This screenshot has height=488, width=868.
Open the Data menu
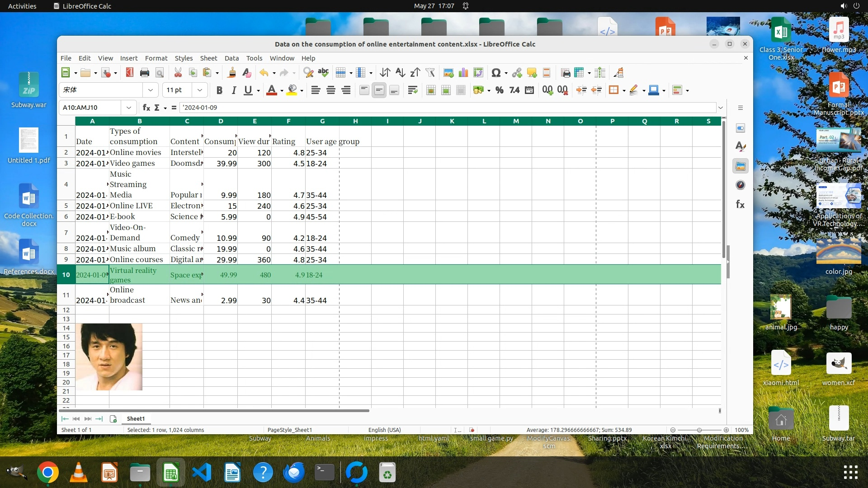coord(231,58)
